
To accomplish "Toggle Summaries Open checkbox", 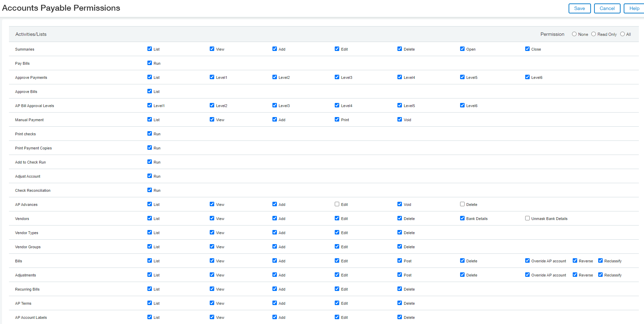I will point(462,49).
